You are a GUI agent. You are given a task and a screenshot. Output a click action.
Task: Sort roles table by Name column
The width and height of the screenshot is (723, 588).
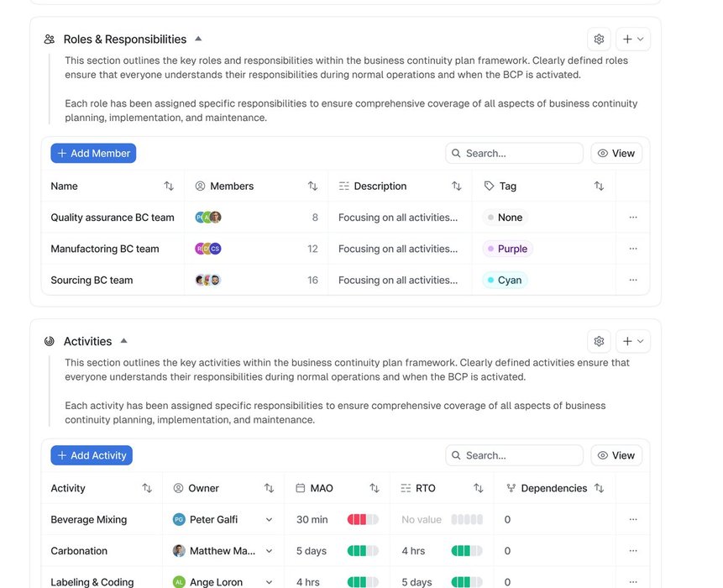click(169, 186)
